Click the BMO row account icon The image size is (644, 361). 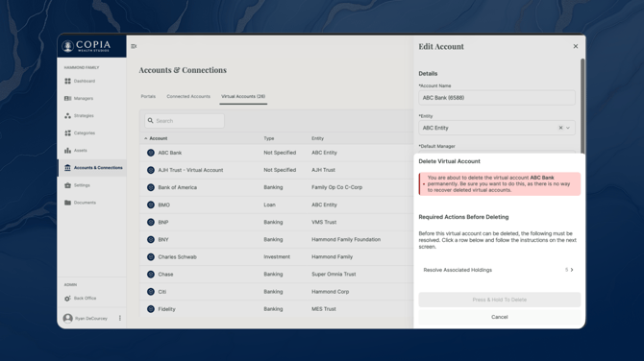151,205
